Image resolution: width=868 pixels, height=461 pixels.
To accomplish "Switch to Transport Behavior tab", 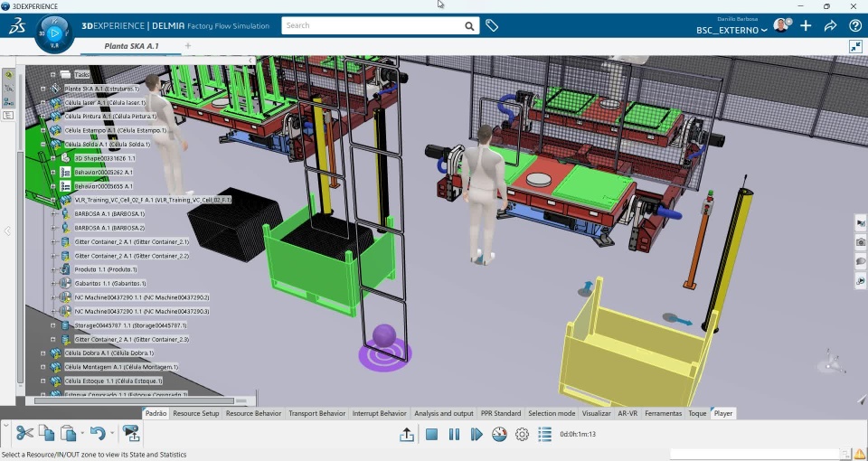I will coord(317,413).
